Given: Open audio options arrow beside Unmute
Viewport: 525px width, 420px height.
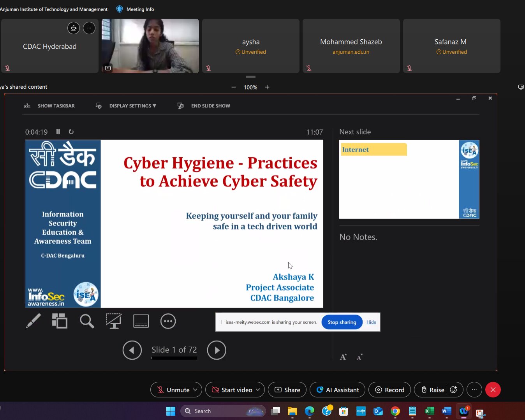Looking at the screenshot, I should pyautogui.click(x=195, y=390).
